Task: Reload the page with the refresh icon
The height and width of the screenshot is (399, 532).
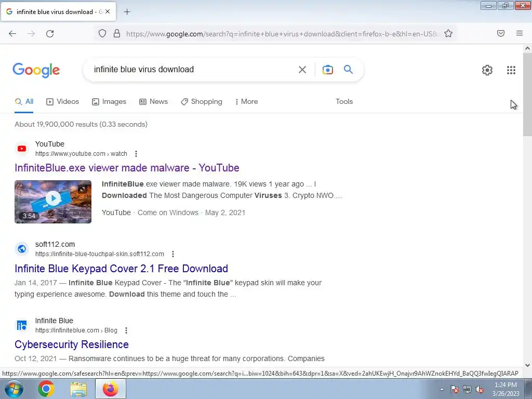Action: tap(50, 34)
